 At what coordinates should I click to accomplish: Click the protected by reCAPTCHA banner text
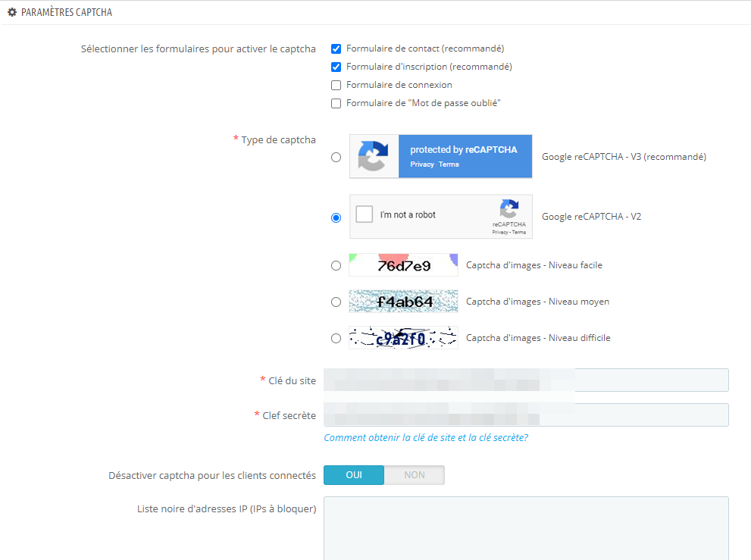click(464, 149)
